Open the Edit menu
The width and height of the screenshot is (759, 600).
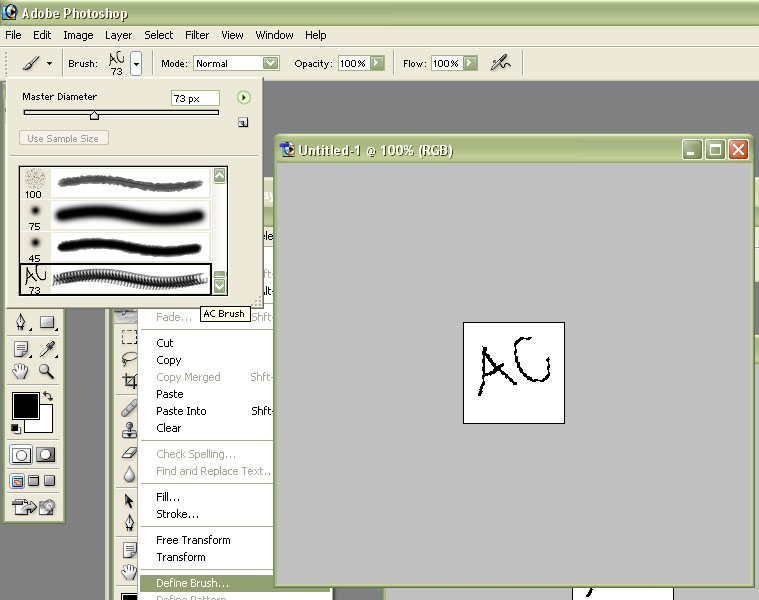tap(42, 35)
